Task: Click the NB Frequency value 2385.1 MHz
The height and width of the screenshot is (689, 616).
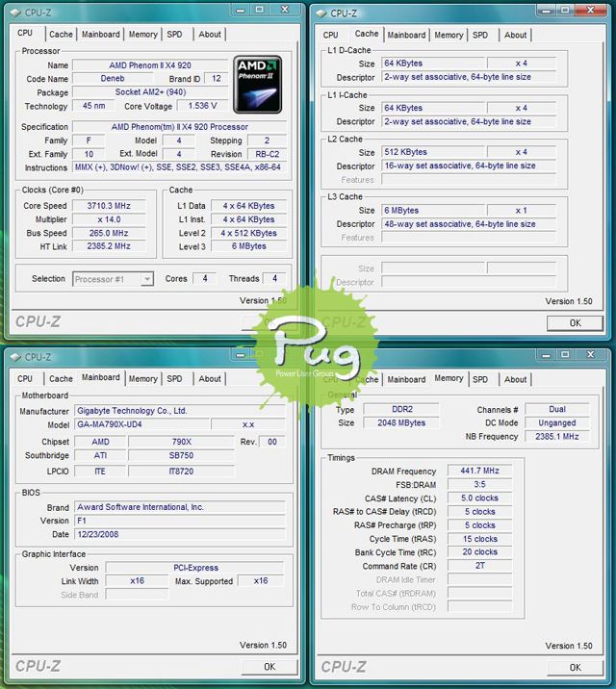Action: [x=557, y=436]
